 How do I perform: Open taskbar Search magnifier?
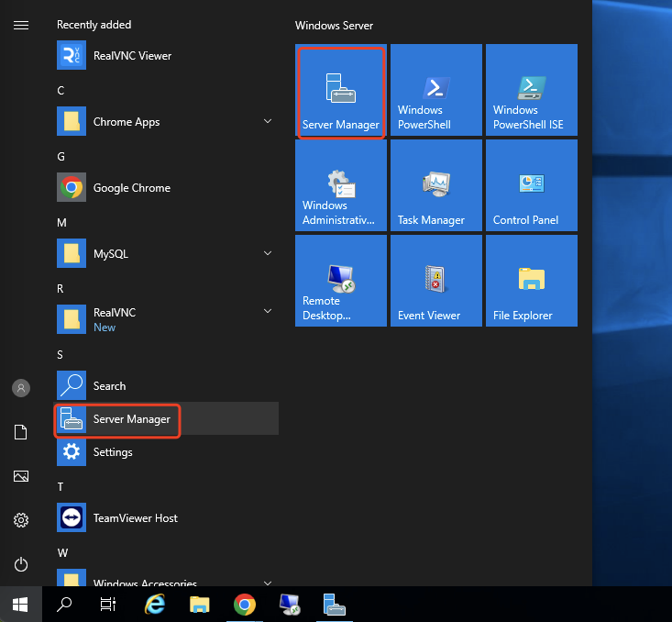[64, 605]
